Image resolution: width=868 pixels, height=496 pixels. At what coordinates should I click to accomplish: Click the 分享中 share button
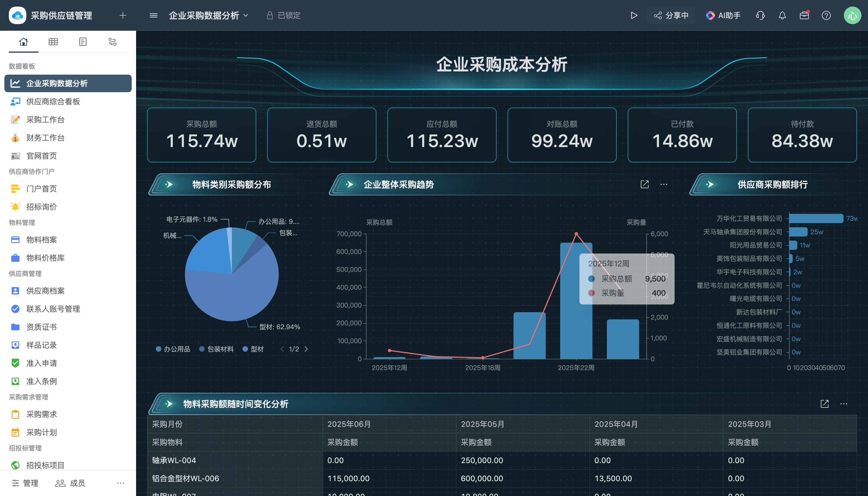671,15
